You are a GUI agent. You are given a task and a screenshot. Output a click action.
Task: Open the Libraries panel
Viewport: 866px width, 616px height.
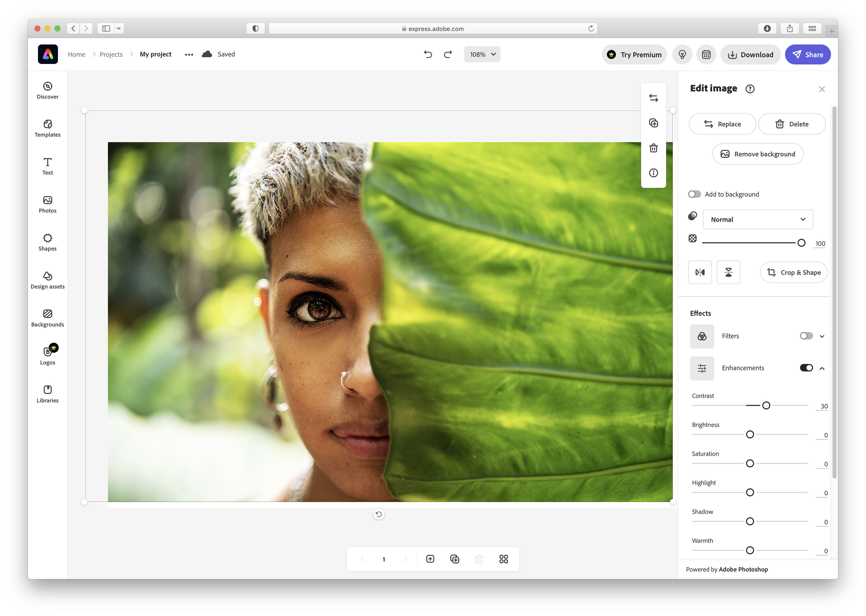(x=47, y=394)
